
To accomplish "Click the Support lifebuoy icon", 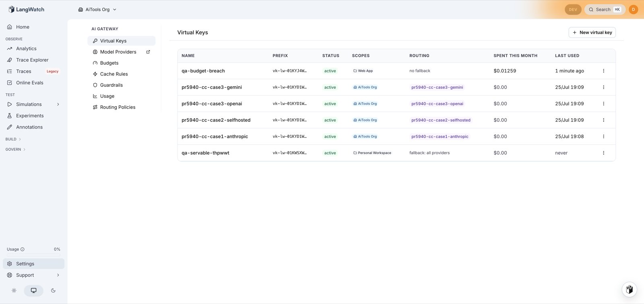I will click(x=10, y=275).
